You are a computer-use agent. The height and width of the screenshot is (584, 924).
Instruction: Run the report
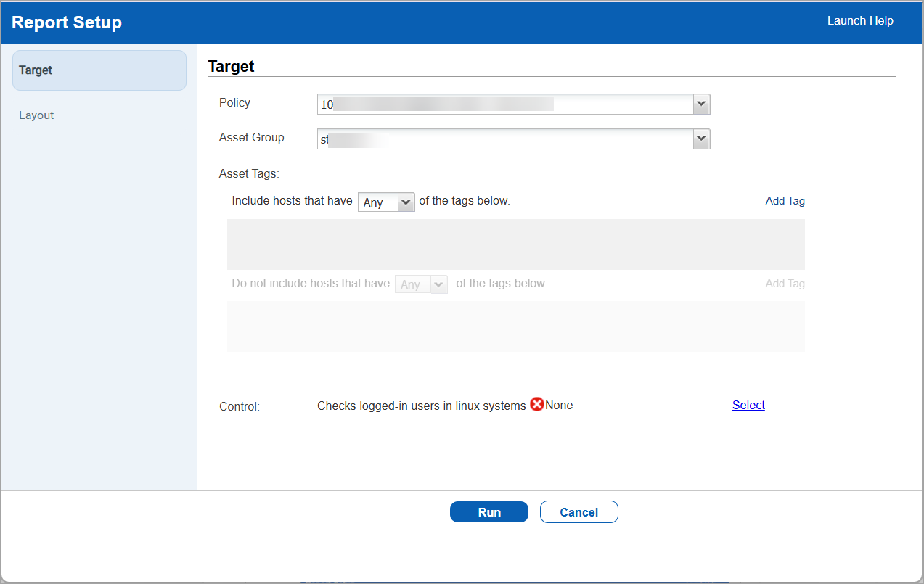point(488,511)
